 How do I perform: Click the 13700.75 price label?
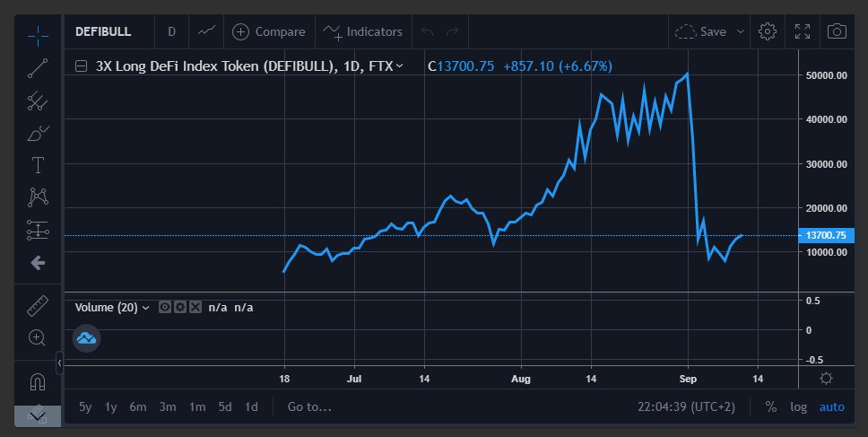(x=826, y=235)
